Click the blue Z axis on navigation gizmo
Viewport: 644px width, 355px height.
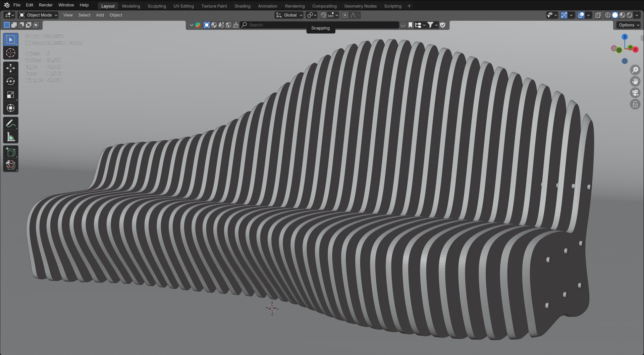pos(625,37)
